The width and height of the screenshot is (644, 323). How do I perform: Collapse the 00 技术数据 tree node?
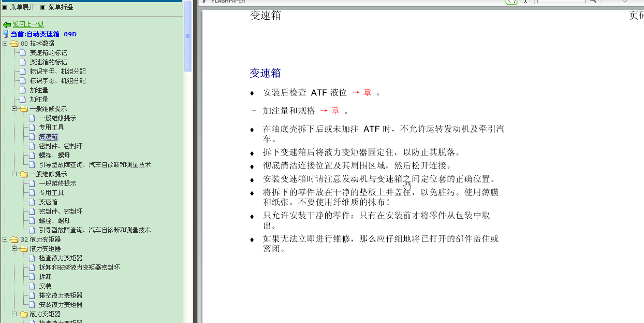[5, 44]
